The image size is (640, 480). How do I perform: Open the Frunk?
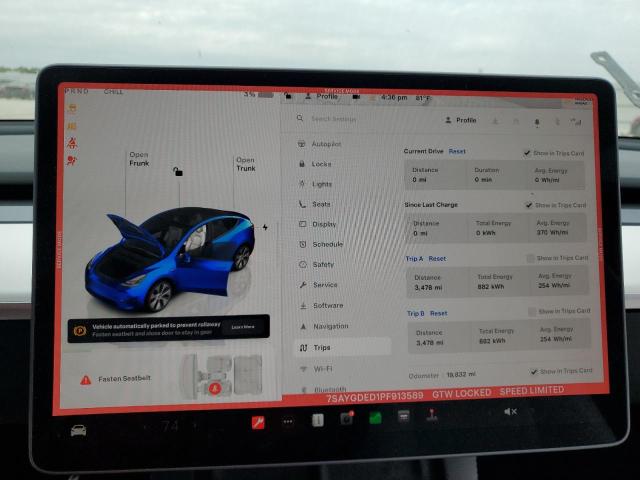click(x=139, y=159)
